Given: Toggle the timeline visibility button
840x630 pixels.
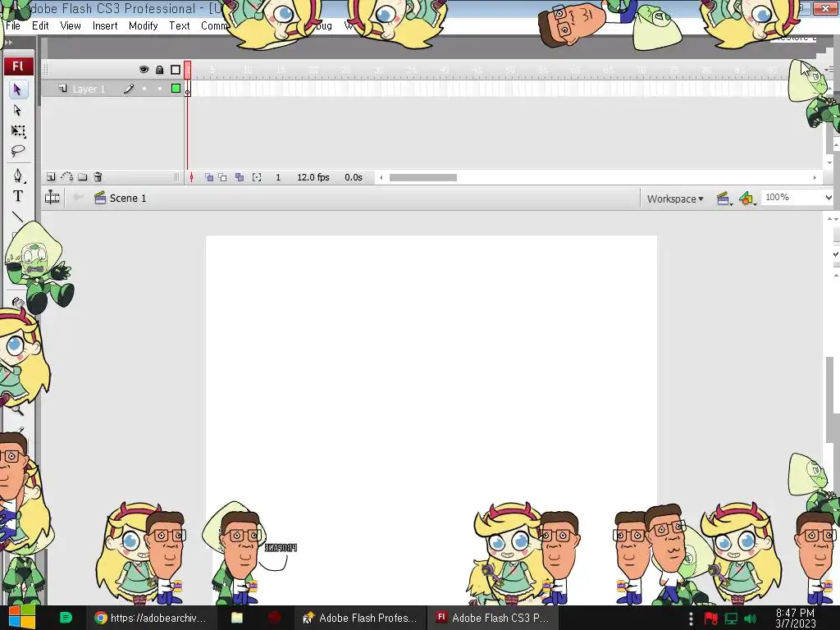Looking at the screenshot, I should 52,198.
